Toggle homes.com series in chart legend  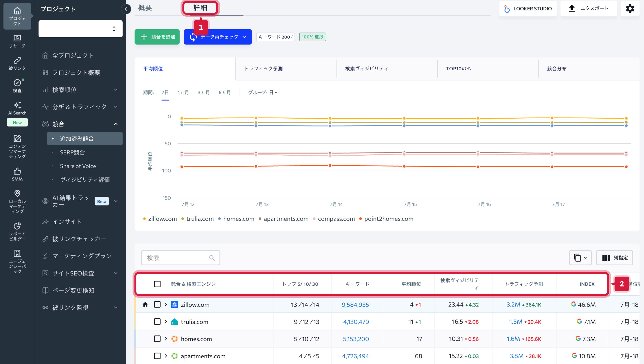pyautogui.click(x=236, y=219)
